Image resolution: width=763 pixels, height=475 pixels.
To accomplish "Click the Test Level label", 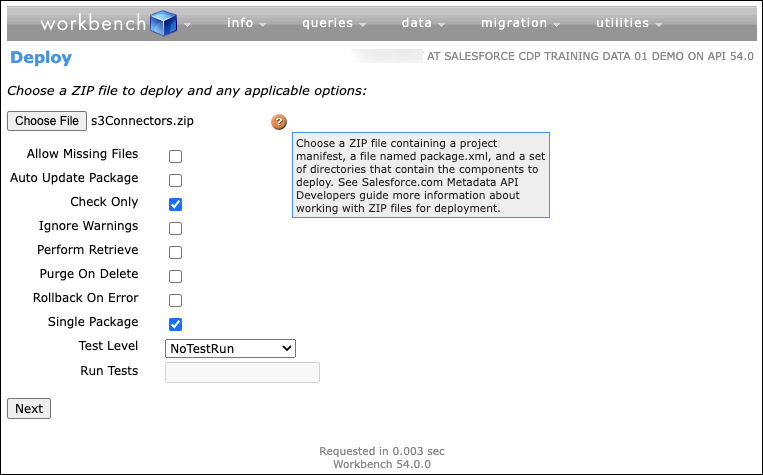I will (108, 346).
